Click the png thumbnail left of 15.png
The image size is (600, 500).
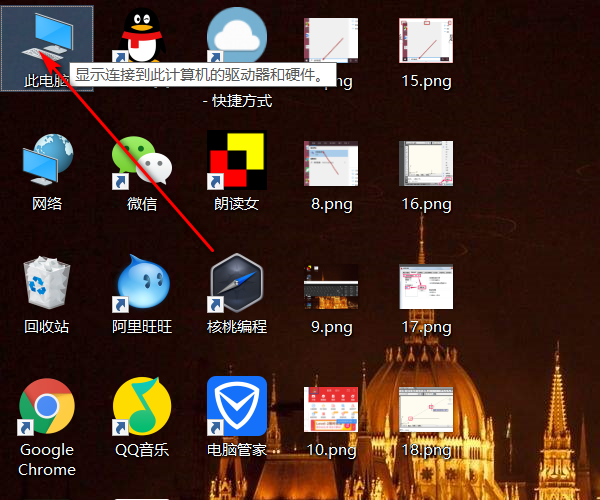(x=331, y=40)
